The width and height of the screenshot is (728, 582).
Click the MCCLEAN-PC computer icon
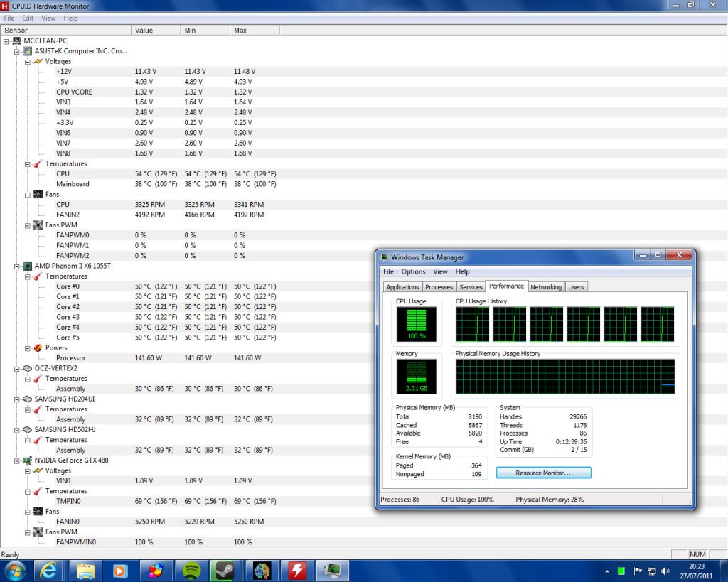pos(17,41)
